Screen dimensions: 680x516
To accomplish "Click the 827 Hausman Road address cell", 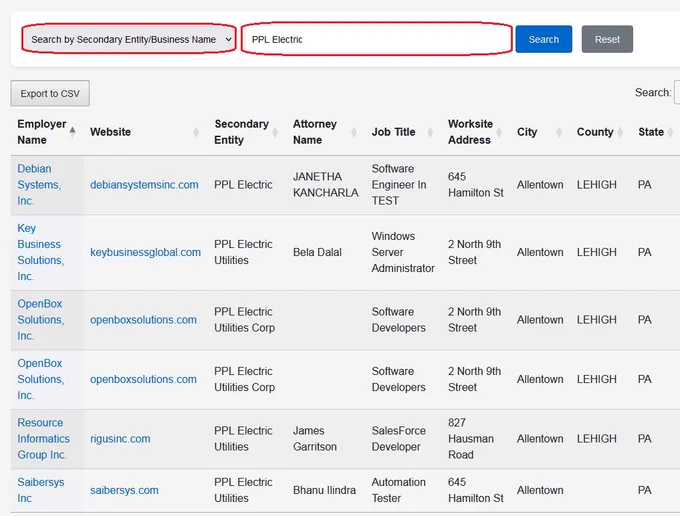I will (x=471, y=439).
